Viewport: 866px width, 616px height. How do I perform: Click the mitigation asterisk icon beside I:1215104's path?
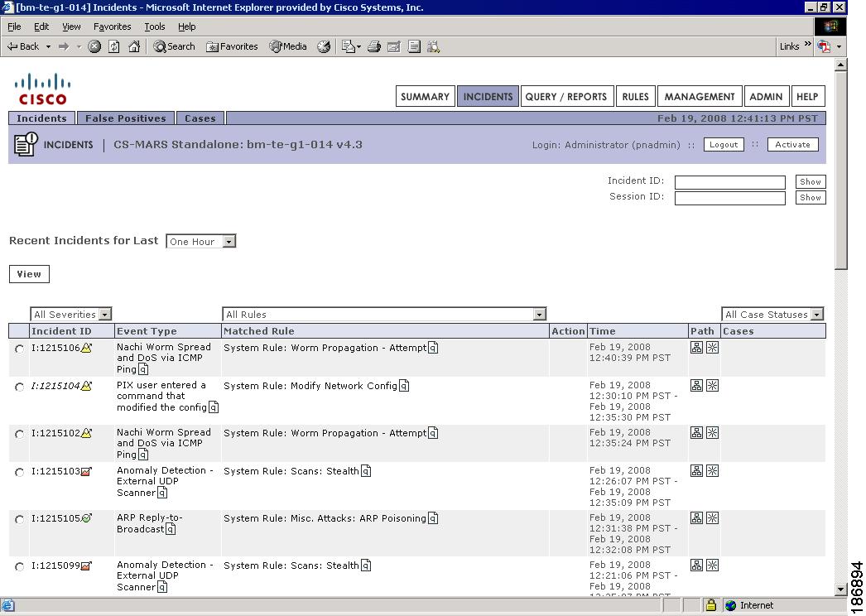tap(712, 385)
